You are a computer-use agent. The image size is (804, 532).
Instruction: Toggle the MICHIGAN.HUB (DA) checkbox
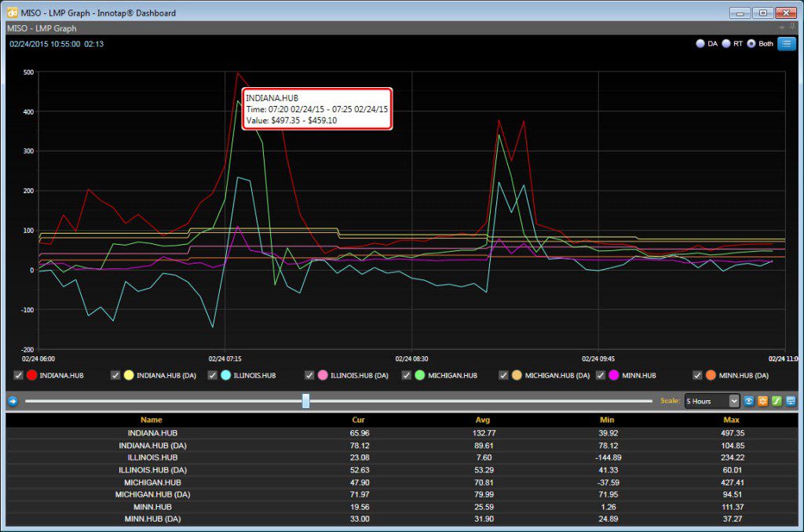[x=503, y=375]
